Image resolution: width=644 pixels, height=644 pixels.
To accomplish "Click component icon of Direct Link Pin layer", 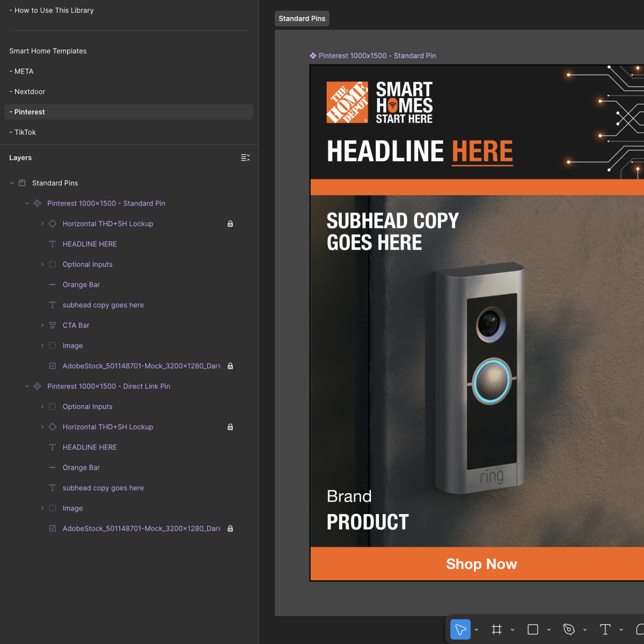I will coord(37,386).
